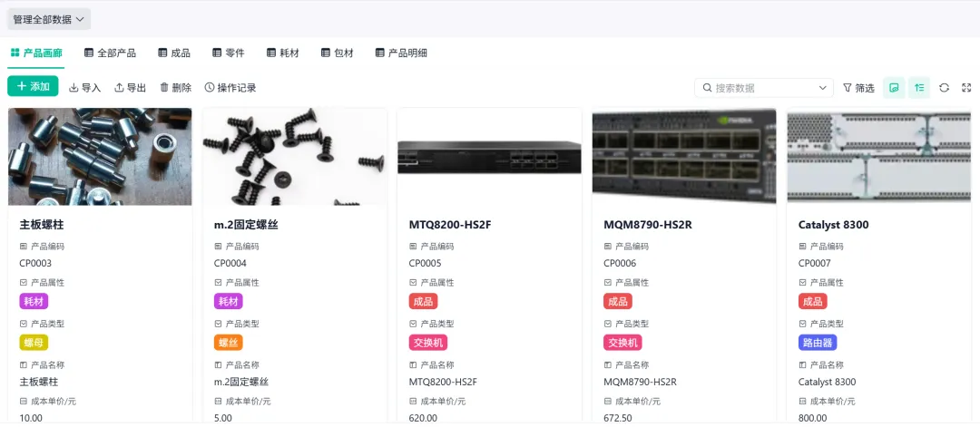The image size is (980, 427).
Task: Click the magnifier icon in search box
Action: tap(708, 88)
